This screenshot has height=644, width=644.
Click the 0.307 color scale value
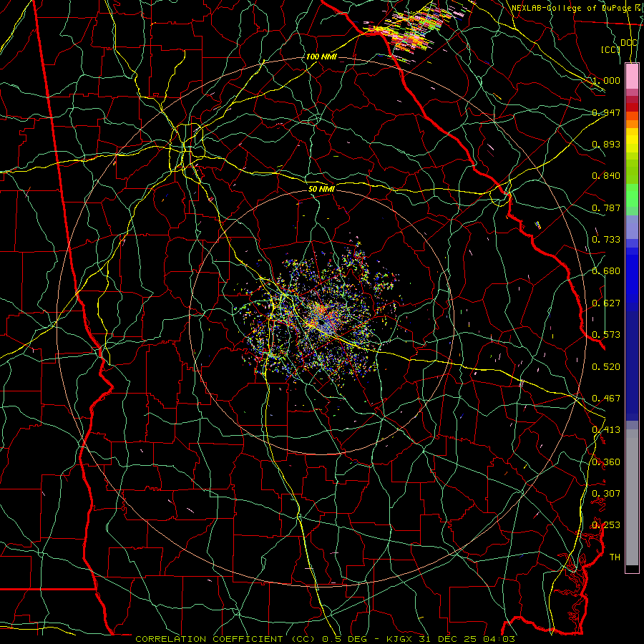point(606,493)
